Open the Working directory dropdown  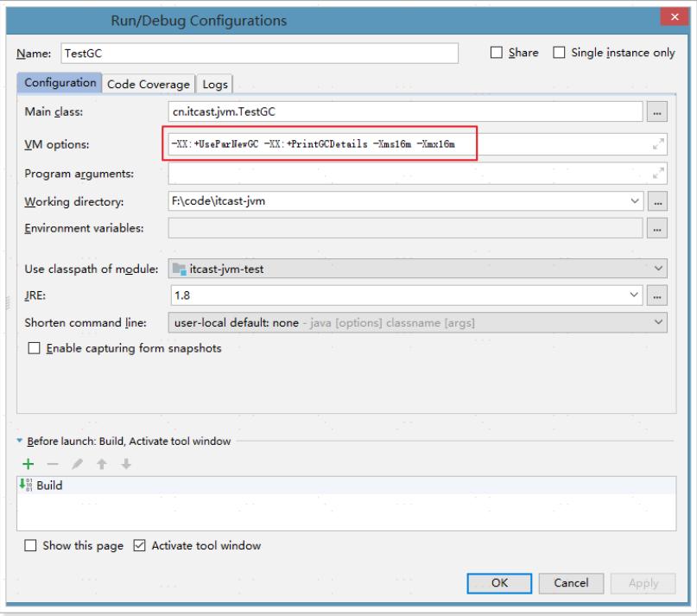pos(636,201)
